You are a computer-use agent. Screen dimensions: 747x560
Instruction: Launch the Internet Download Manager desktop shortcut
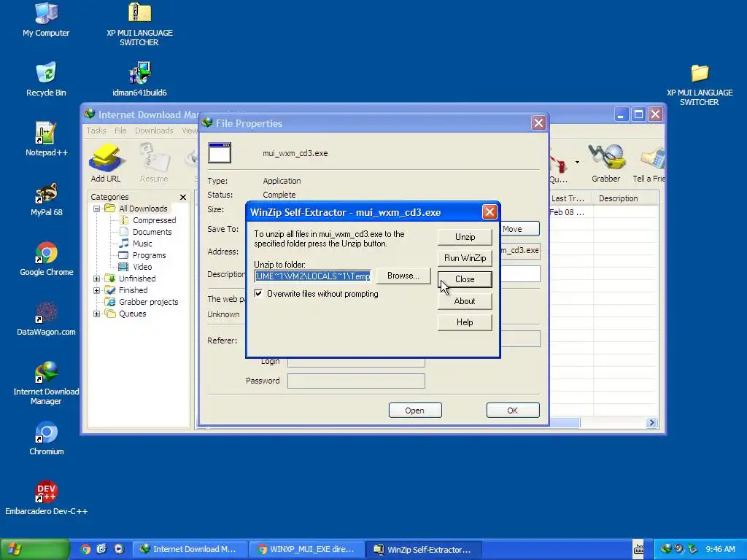click(x=46, y=383)
